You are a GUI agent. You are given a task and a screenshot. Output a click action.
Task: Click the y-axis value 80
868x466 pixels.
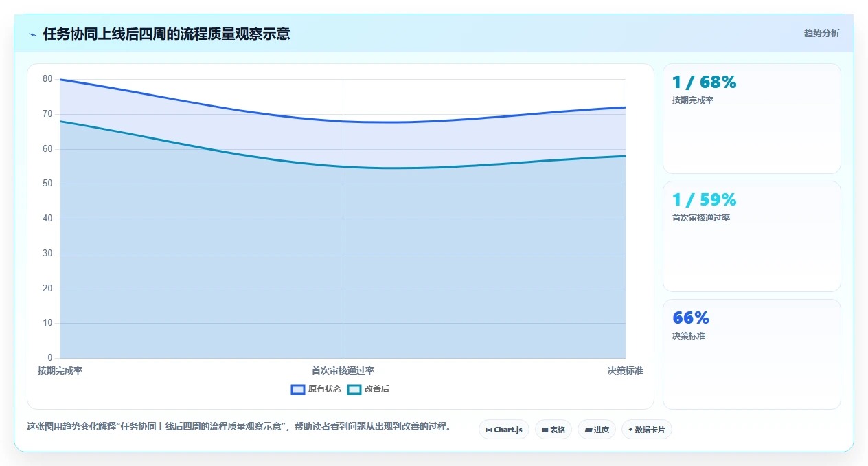(47, 79)
